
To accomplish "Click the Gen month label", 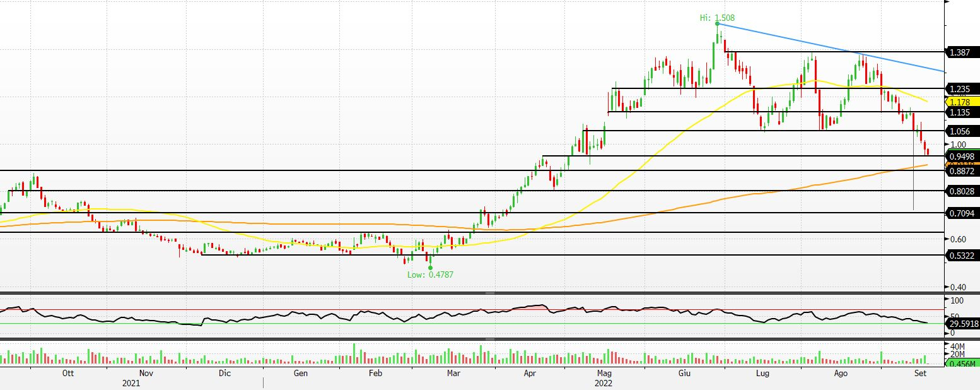I will pos(301,373).
